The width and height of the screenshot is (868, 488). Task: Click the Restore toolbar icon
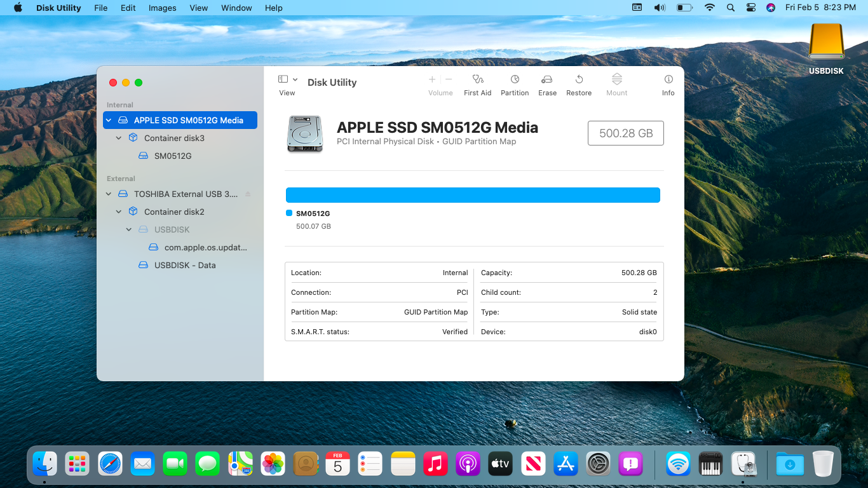click(x=579, y=79)
